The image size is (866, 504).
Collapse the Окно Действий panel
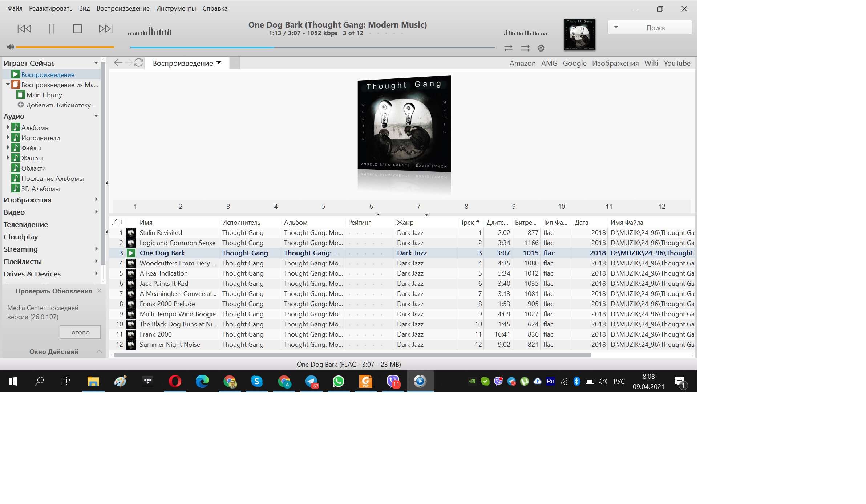point(99,351)
